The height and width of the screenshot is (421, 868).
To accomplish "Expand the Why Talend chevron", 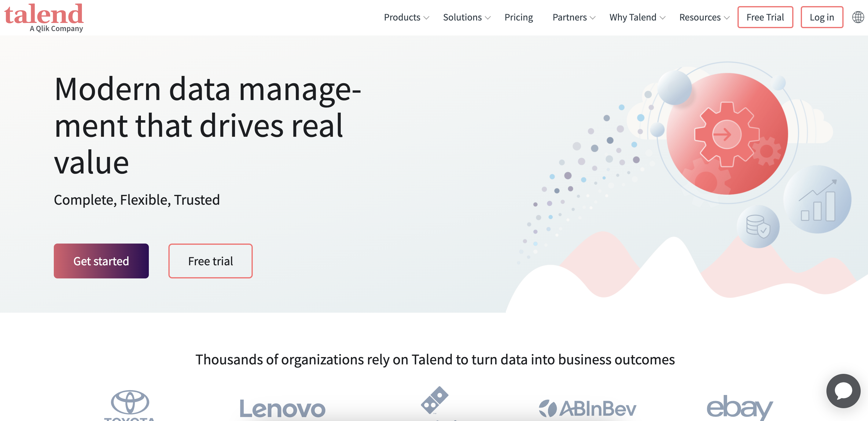I will point(663,18).
